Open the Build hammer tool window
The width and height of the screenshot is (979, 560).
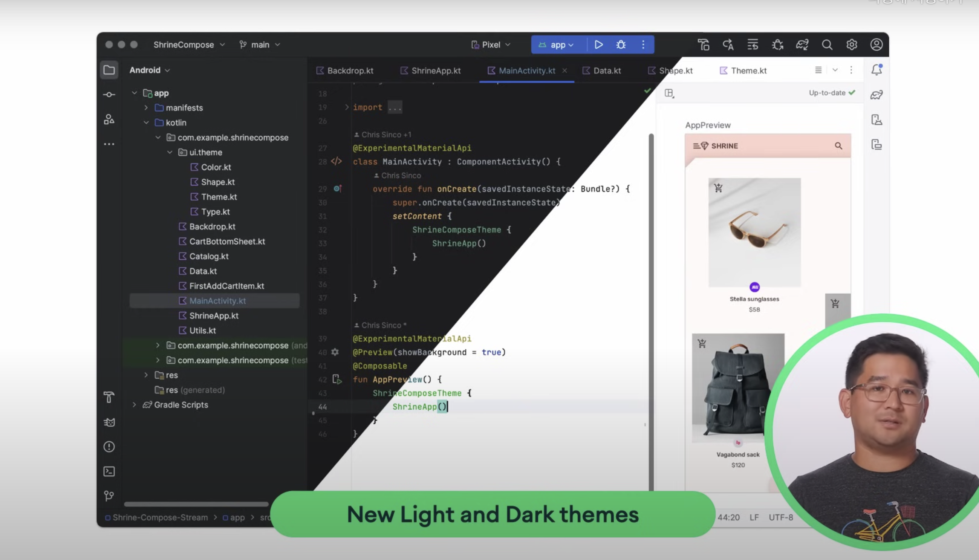pyautogui.click(x=109, y=397)
